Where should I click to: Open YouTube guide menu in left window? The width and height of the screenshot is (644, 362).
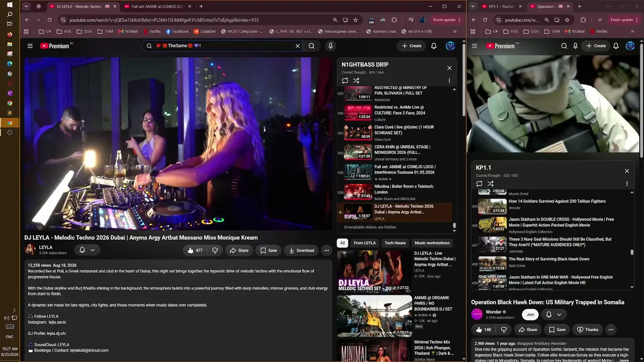[x=30, y=46]
